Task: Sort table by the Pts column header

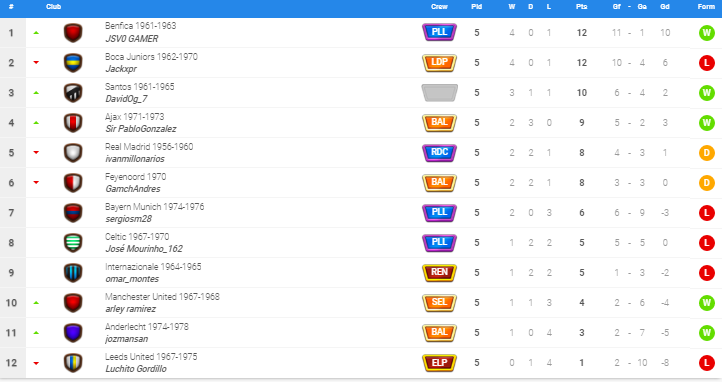Action: [x=582, y=6]
